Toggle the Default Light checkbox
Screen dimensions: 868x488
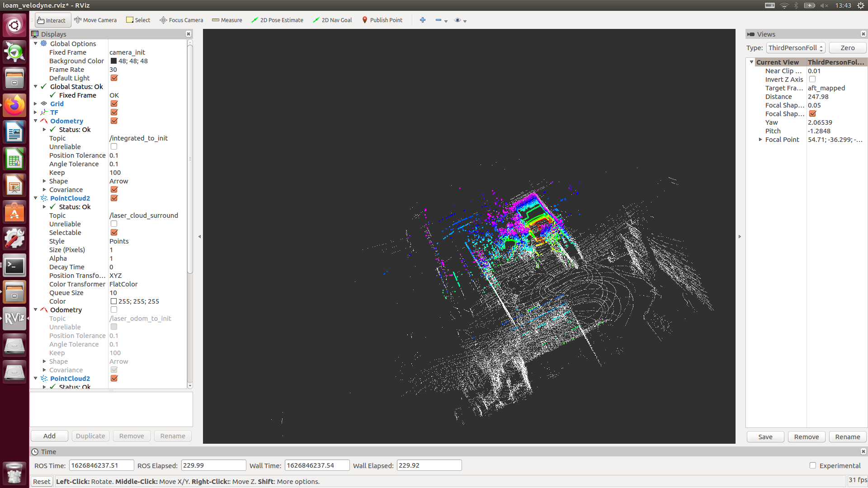pos(114,78)
